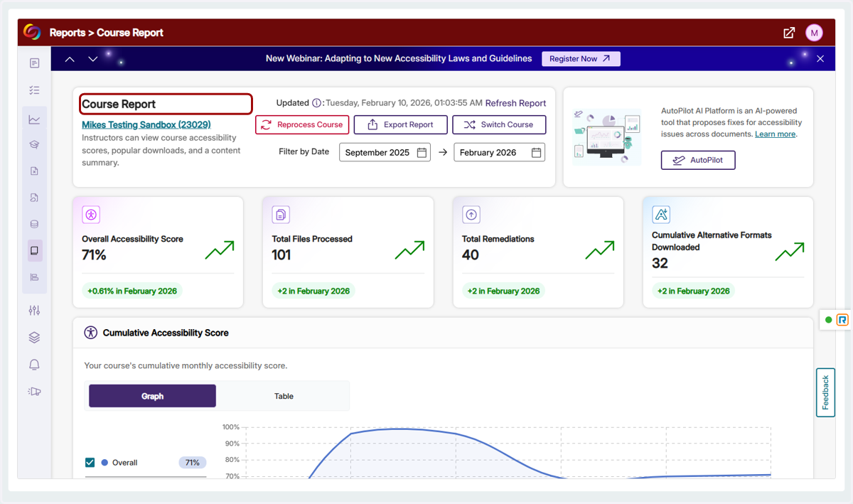This screenshot has width=853, height=504.
Task: Open the February 2026 end date picker
Action: (x=499, y=152)
